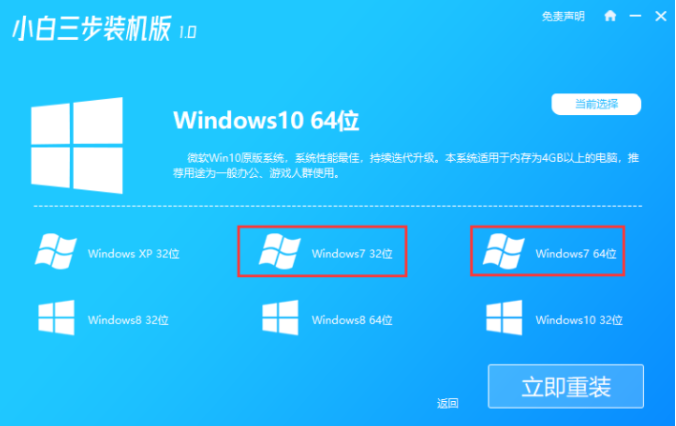Open the 免责声明 disclaimer link
The width and height of the screenshot is (676, 426).
[x=563, y=16]
